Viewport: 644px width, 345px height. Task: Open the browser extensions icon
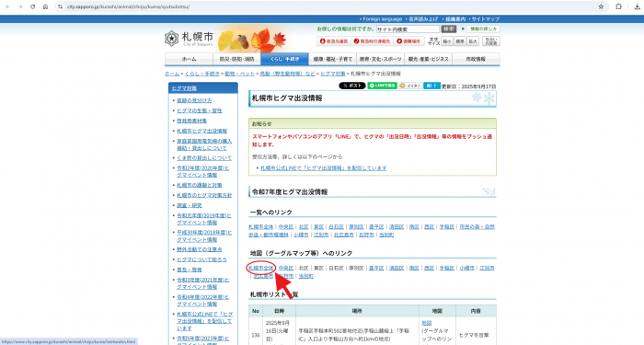click(618, 6)
